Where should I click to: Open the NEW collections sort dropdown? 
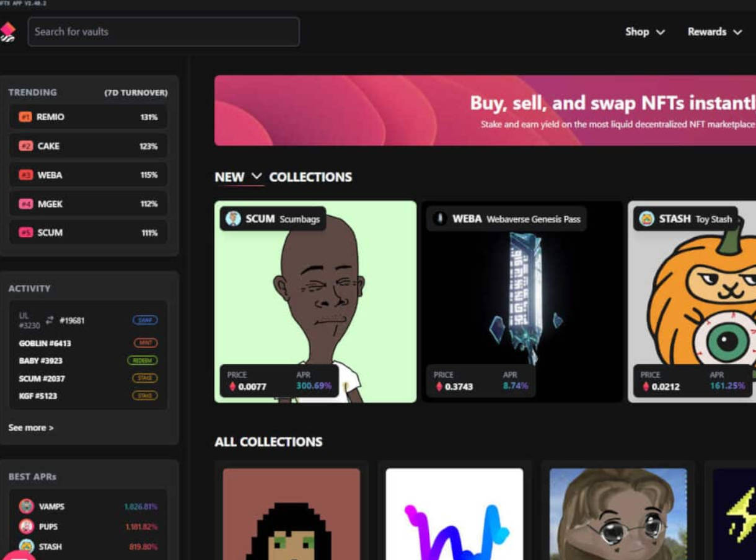click(x=239, y=177)
